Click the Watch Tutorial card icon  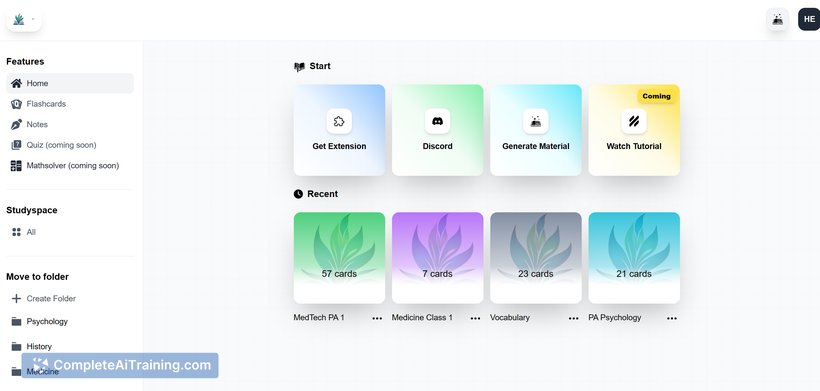(x=634, y=121)
